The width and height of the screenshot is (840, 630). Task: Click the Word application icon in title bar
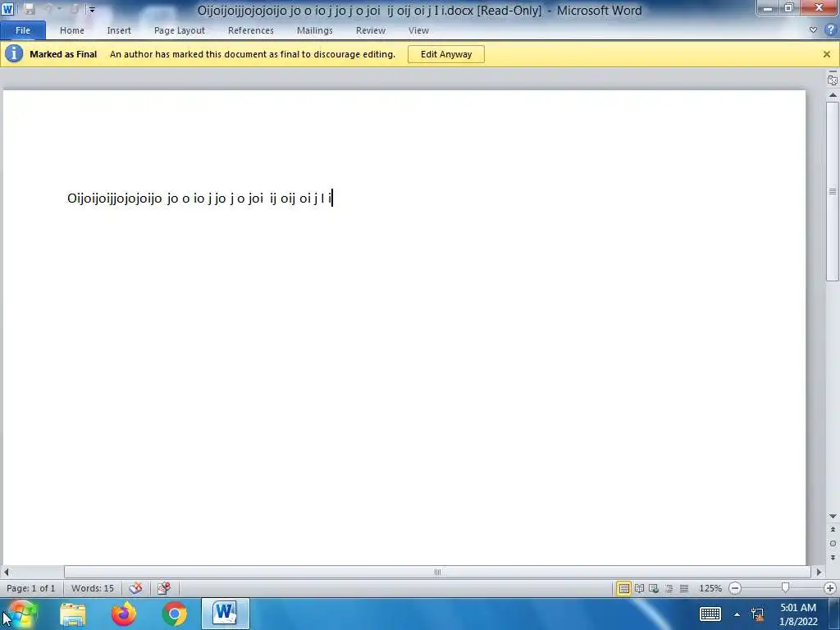pos(8,9)
